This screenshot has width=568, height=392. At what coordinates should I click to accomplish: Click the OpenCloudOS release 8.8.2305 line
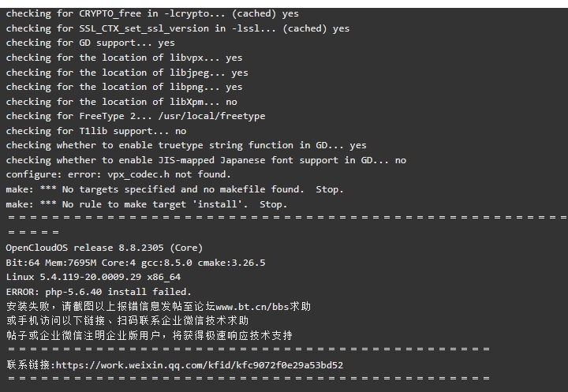[104, 248]
